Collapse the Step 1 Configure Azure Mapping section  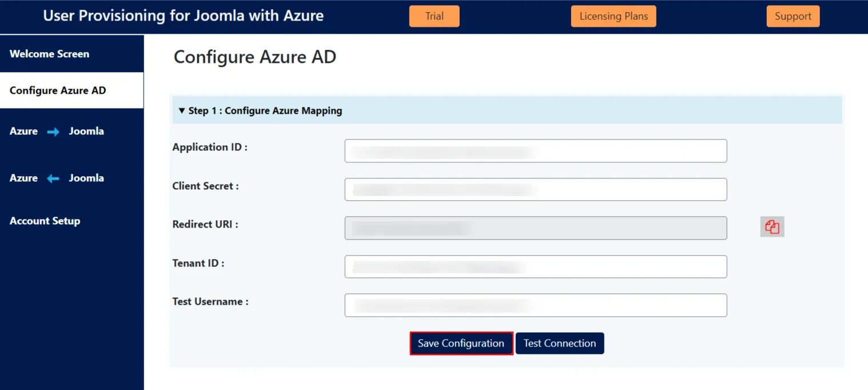coord(507,110)
